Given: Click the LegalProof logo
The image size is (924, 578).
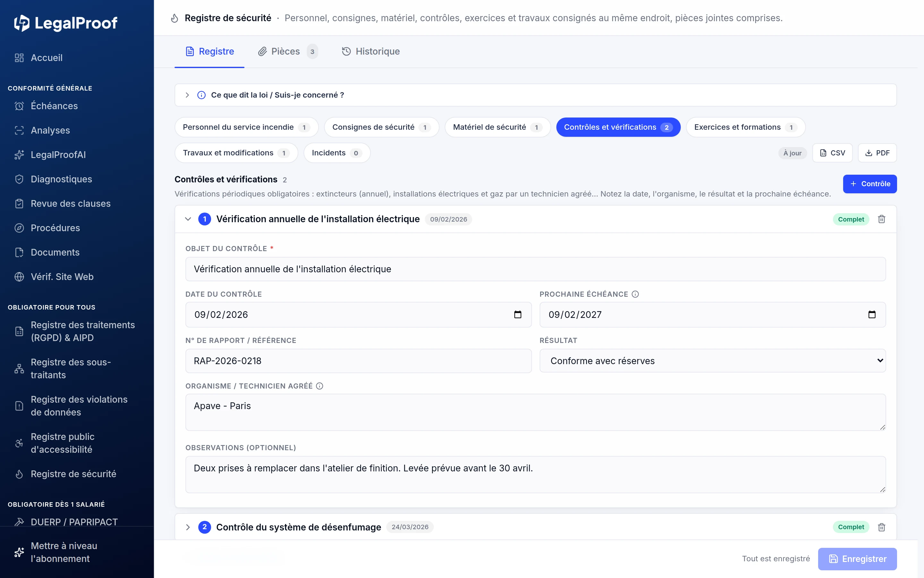Looking at the screenshot, I should point(66,23).
